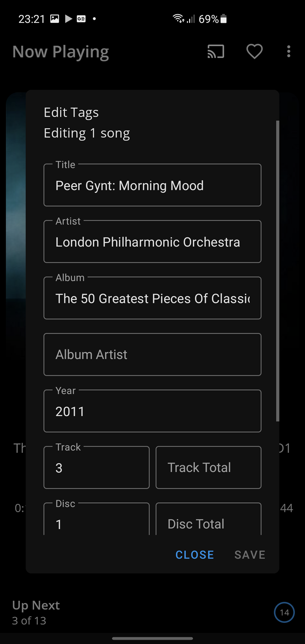Image resolution: width=305 pixels, height=644 pixels.
Task: Close the Edit Tags dialog
Action: pos(195,555)
